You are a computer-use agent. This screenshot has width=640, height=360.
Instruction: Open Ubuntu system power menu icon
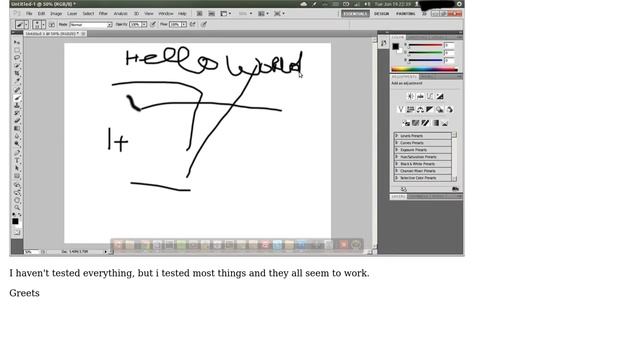pyautogui.click(x=459, y=4)
